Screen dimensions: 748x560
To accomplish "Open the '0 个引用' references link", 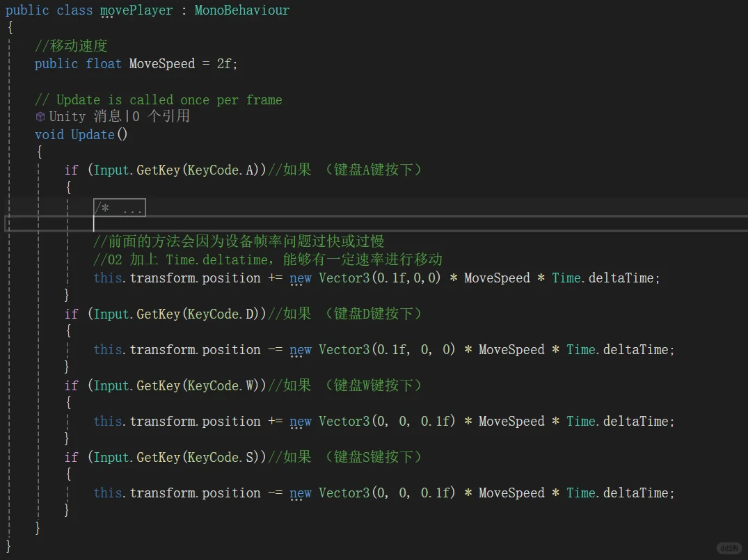I will point(161,116).
